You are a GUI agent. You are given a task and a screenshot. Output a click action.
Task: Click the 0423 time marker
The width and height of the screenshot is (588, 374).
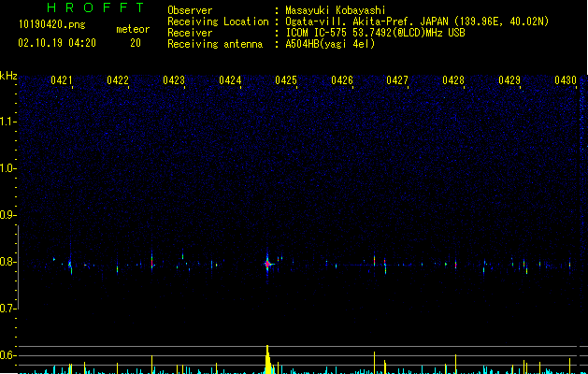(x=174, y=80)
